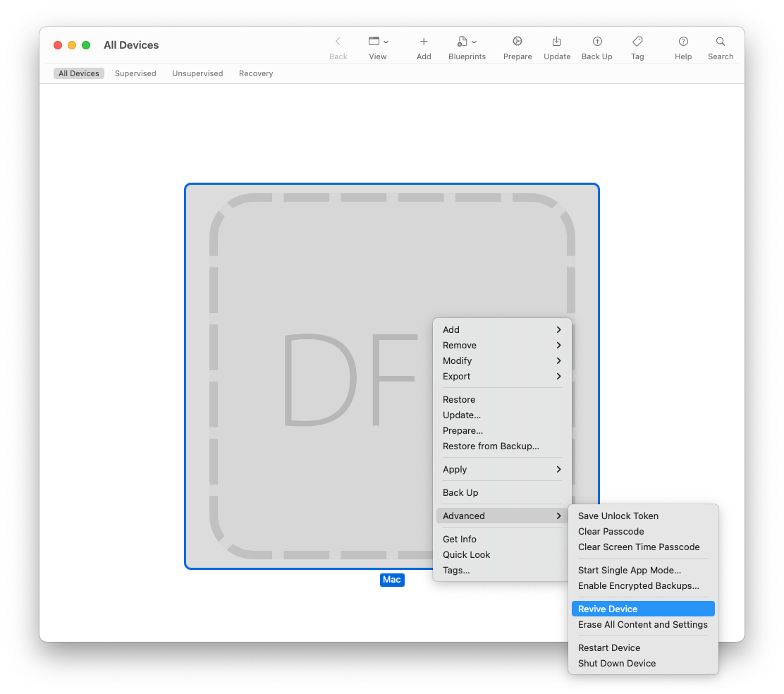784x694 pixels.
Task: Select Save Unlock Token
Action: coord(643,516)
